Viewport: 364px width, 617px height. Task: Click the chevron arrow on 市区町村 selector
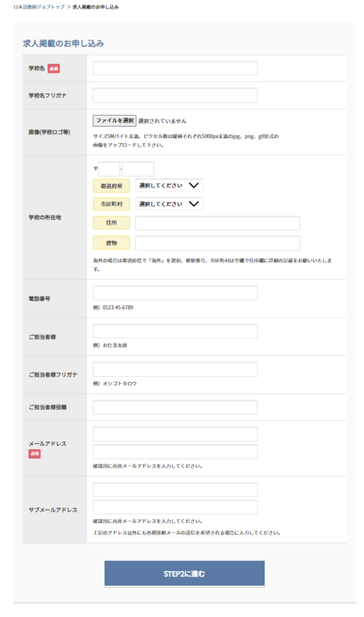point(193,204)
